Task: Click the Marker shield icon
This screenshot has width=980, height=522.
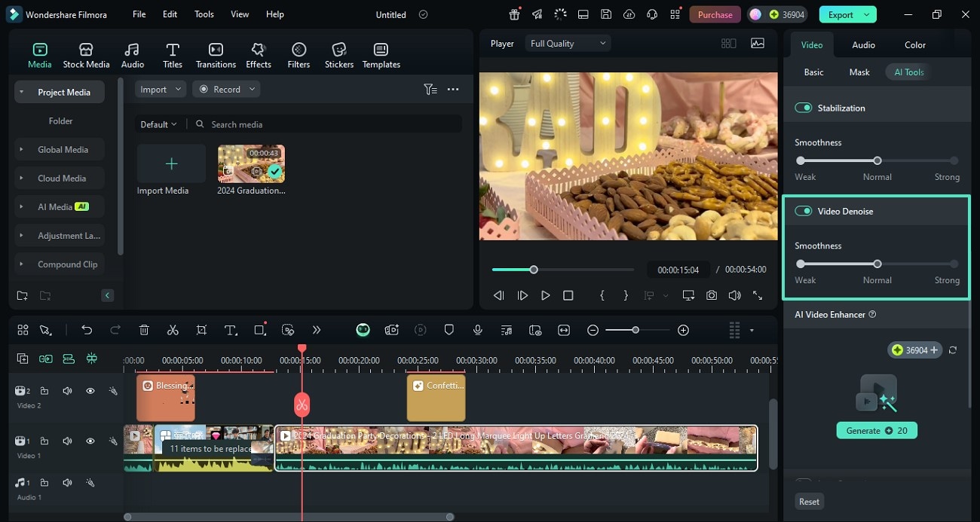Action: (449, 330)
